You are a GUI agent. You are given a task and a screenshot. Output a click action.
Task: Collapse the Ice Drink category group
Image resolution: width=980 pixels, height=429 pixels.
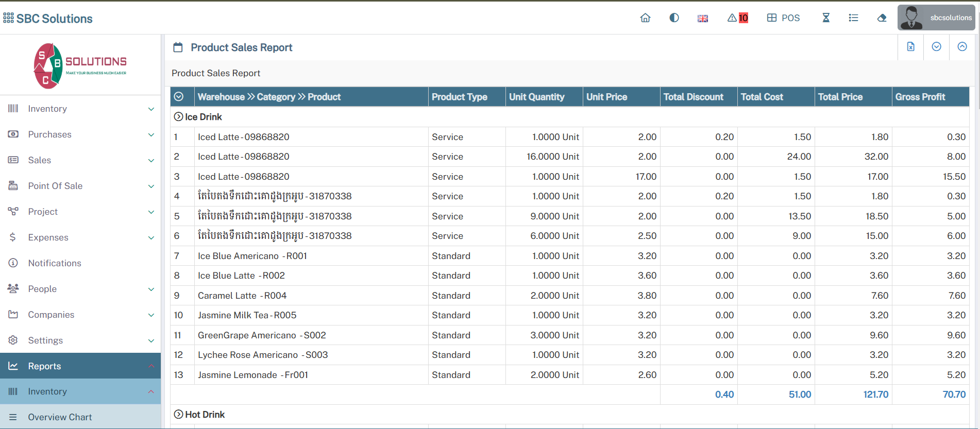(x=178, y=117)
